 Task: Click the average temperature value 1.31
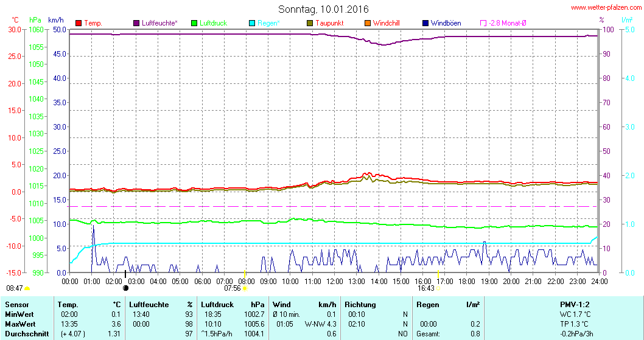point(114,334)
